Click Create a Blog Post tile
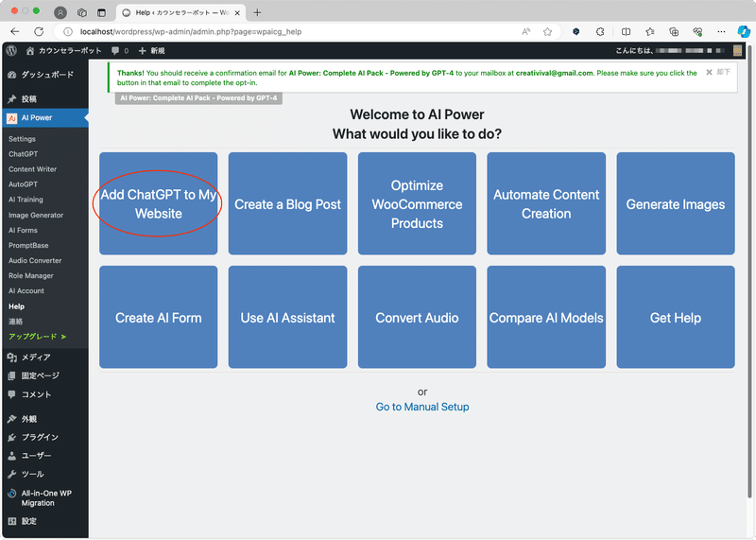This screenshot has width=756, height=540. tap(288, 203)
